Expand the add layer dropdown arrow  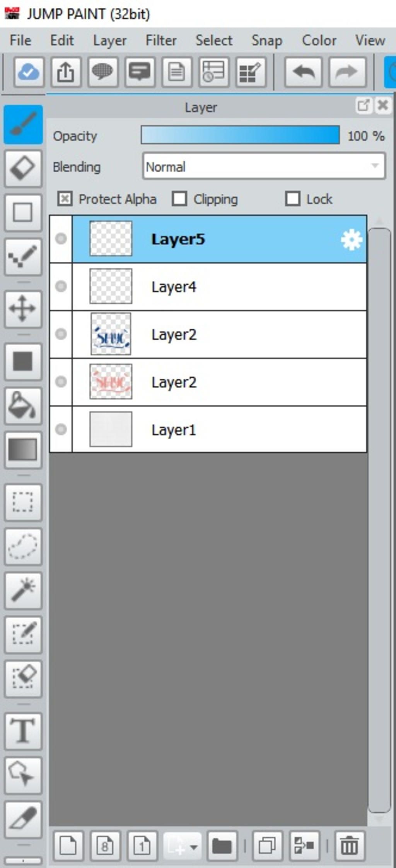194,847
